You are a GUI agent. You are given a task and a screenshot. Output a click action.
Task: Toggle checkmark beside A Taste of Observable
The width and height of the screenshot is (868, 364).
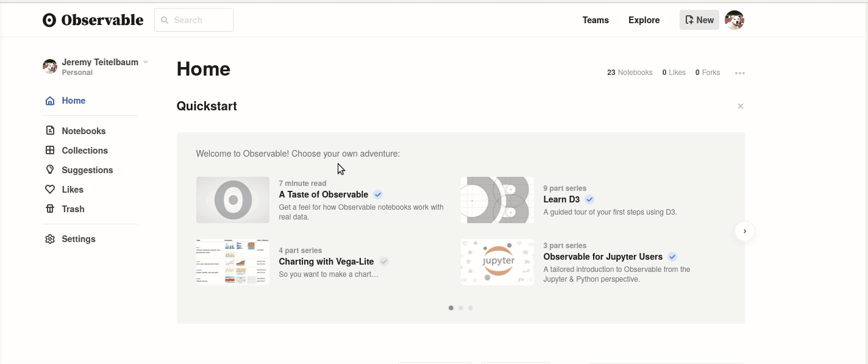coord(378,194)
